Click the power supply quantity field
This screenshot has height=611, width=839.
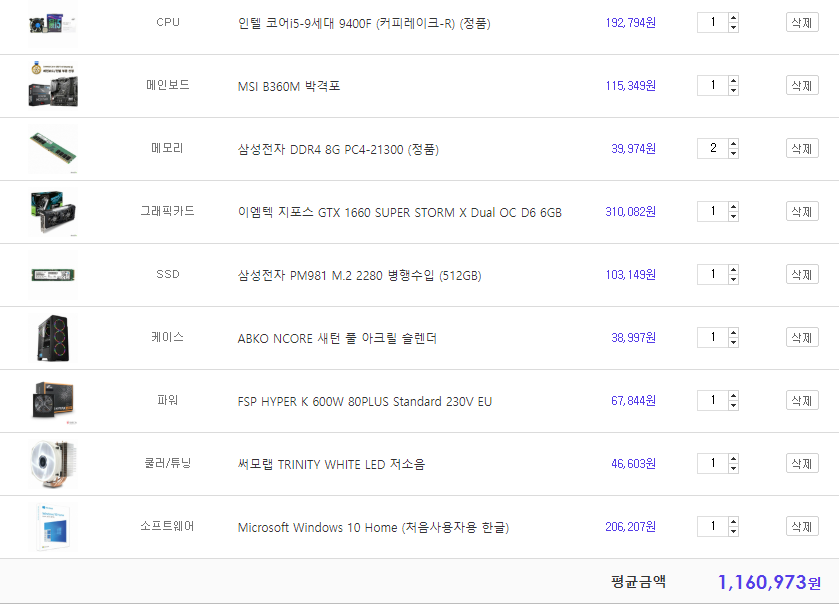click(712, 400)
